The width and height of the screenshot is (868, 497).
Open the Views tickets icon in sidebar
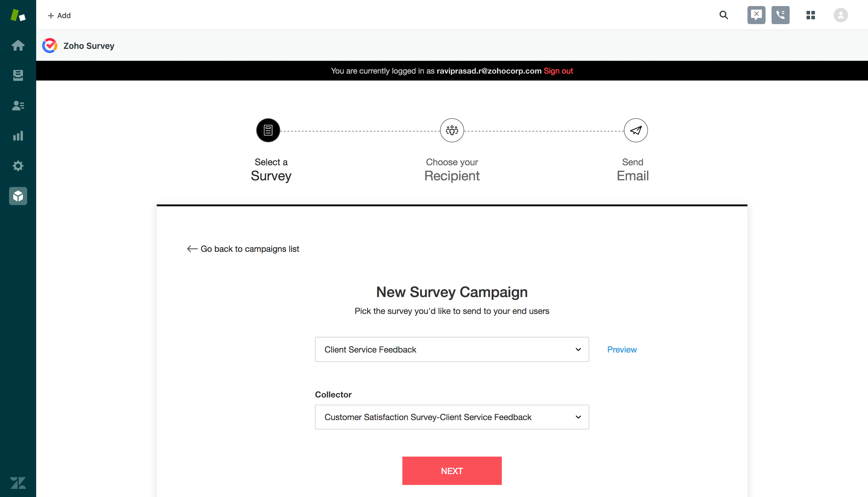click(18, 75)
